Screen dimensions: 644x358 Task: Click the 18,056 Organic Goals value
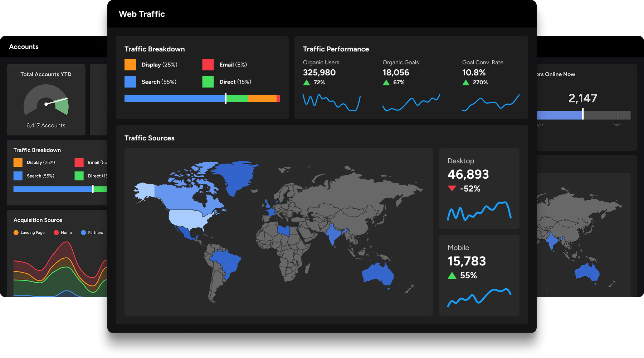396,73
